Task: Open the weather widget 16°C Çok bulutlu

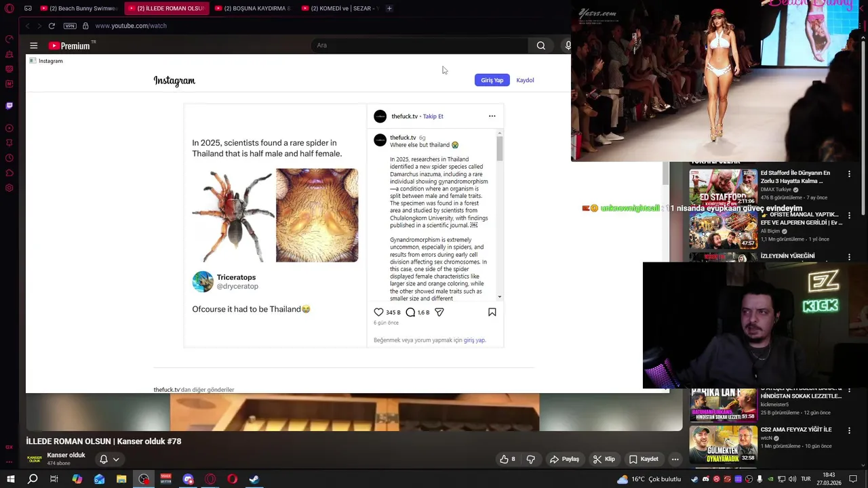Action: (648, 479)
